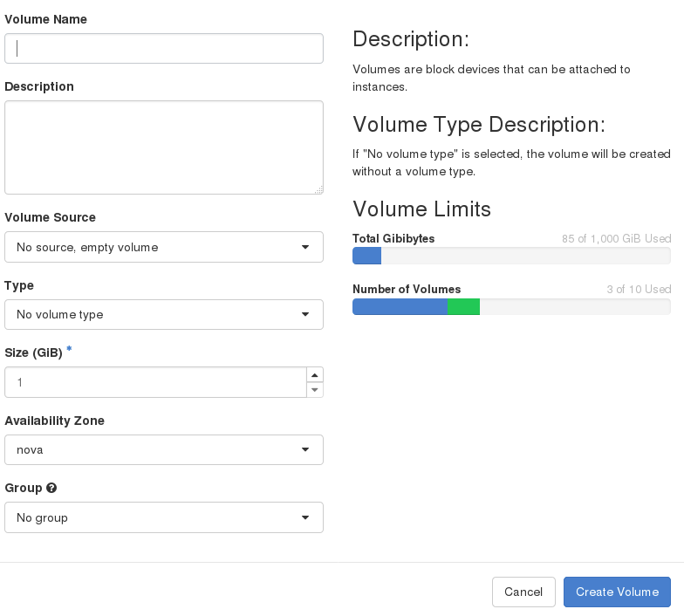
Task: Expand the Type dropdown
Action: pyautogui.click(x=164, y=314)
